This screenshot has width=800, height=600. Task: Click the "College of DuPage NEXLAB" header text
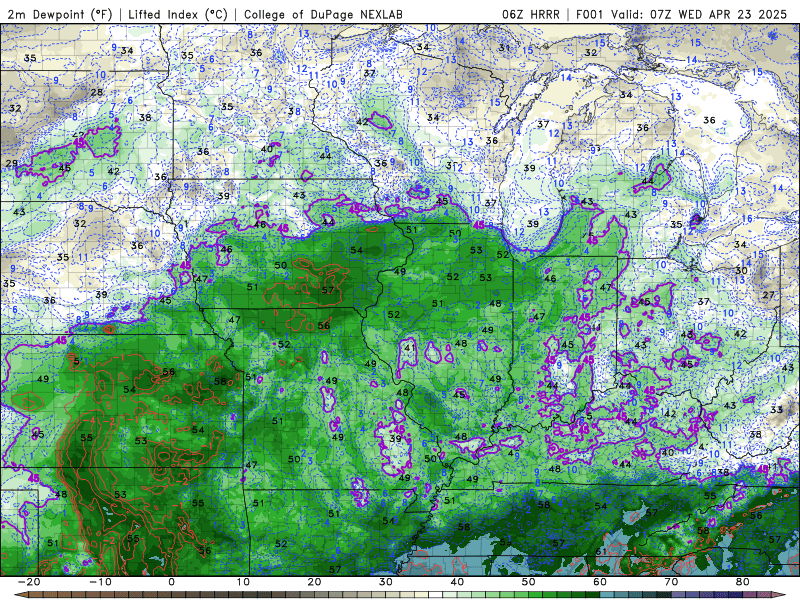(x=323, y=14)
